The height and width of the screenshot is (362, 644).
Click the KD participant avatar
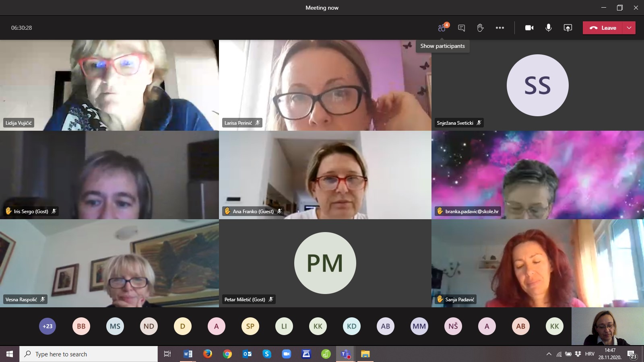[352, 326]
